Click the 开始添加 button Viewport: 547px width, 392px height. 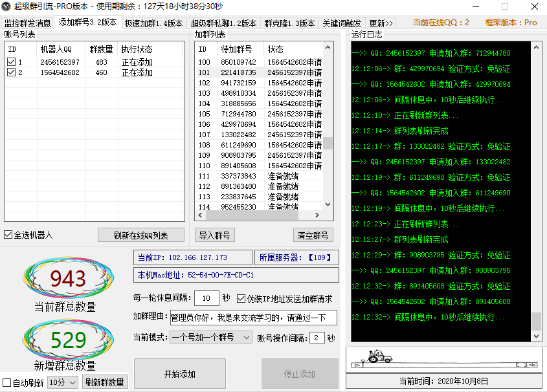point(179,373)
